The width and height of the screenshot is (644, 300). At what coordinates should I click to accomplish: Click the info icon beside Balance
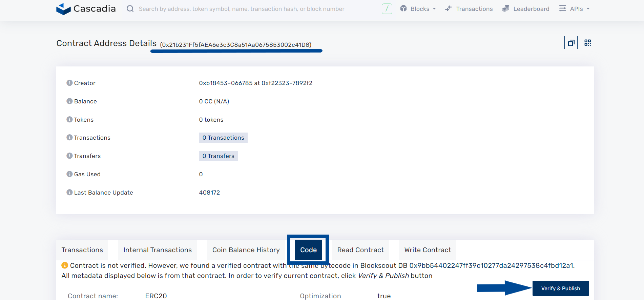(x=69, y=101)
